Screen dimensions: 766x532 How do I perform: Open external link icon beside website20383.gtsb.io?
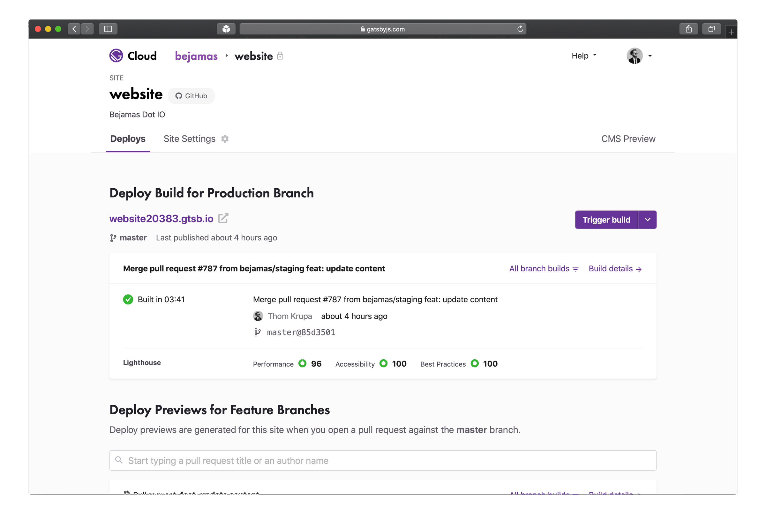pos(223,218)
